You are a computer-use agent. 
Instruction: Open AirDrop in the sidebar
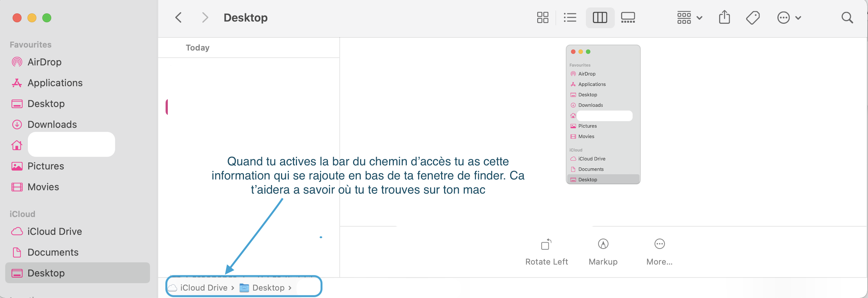coord(44,62)
